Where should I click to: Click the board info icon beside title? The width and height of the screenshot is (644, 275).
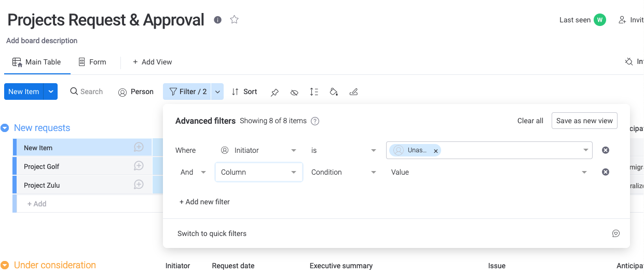pyautogui.click(x=218, y=20)
